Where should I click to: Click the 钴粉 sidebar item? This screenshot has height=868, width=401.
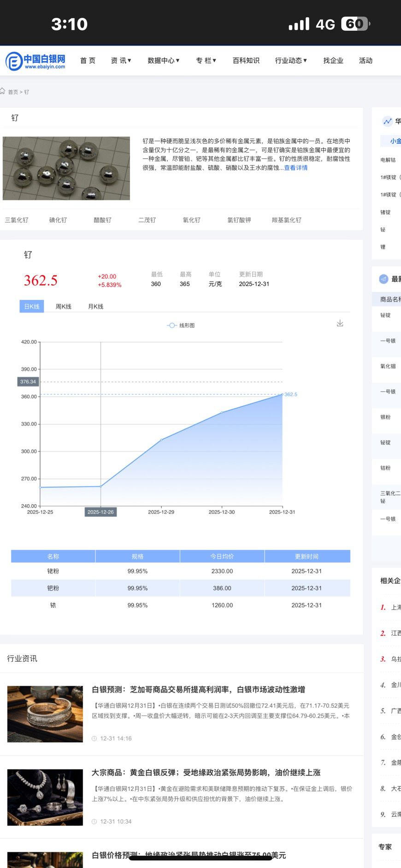[x=385, y=468]
